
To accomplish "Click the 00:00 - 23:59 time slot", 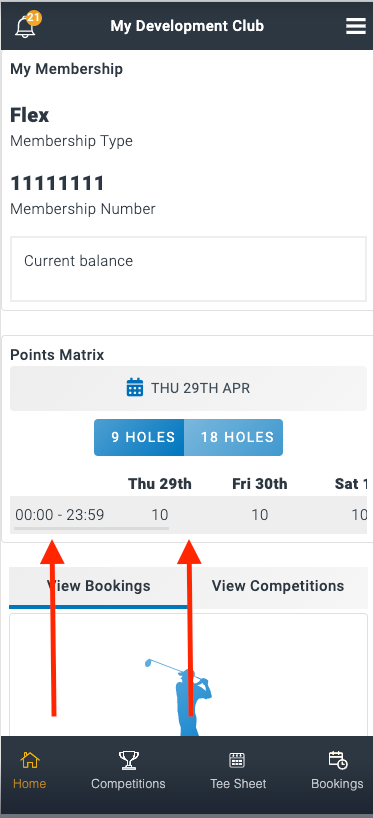I will coord(59,515).
